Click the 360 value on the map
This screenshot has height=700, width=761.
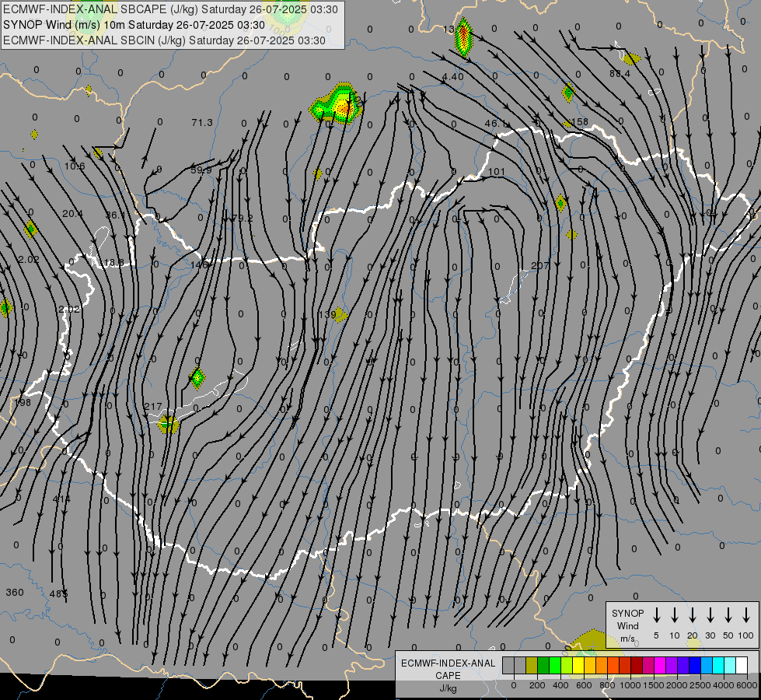coord(15,592)
